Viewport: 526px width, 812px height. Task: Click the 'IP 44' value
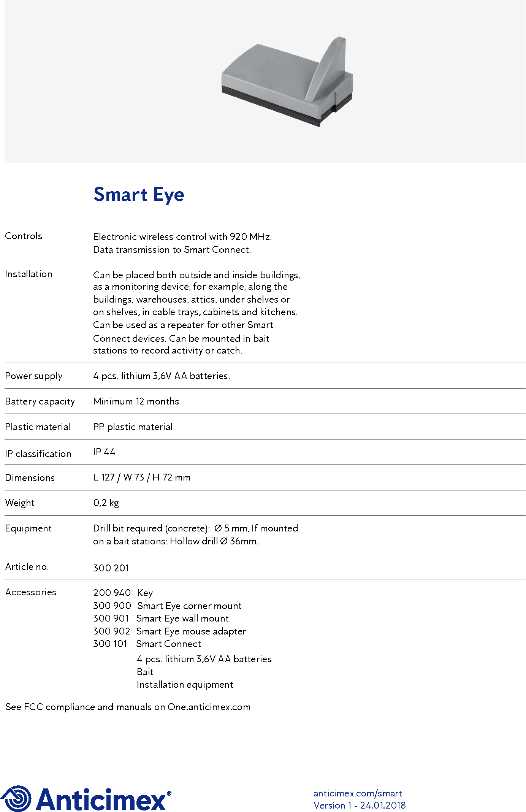[104, 452]
